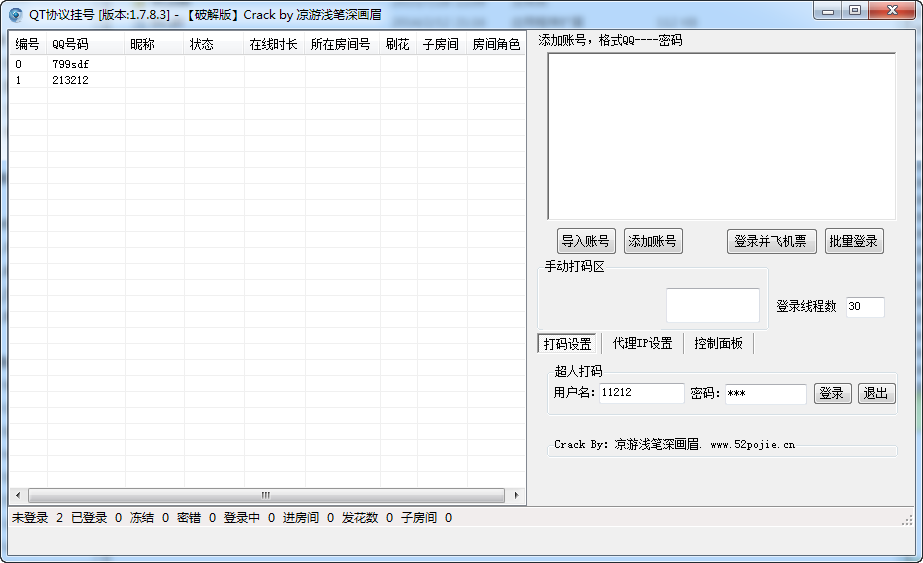Focus the add-account text area

(722, 137)
